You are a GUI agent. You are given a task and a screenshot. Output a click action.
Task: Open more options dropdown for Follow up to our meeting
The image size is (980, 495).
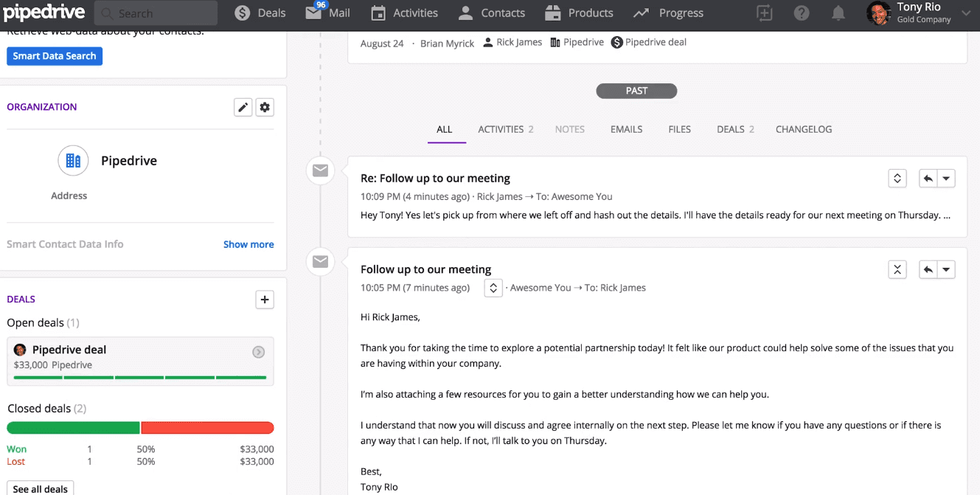[x=946, y=269]
